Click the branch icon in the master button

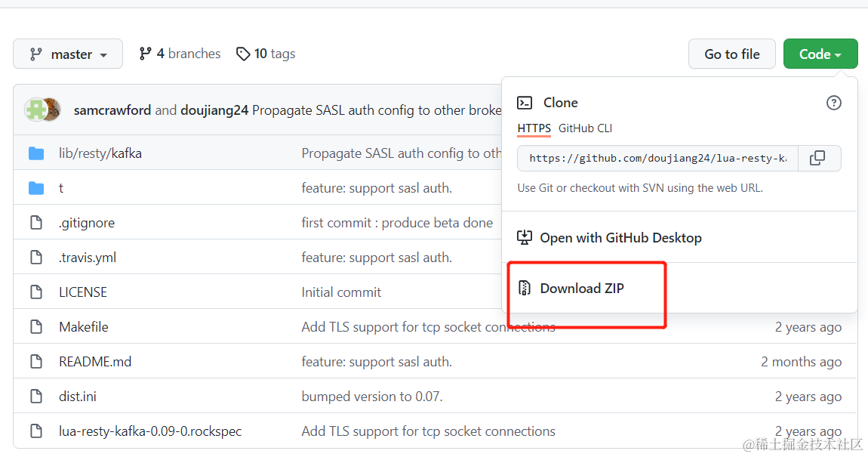[36, 54]
